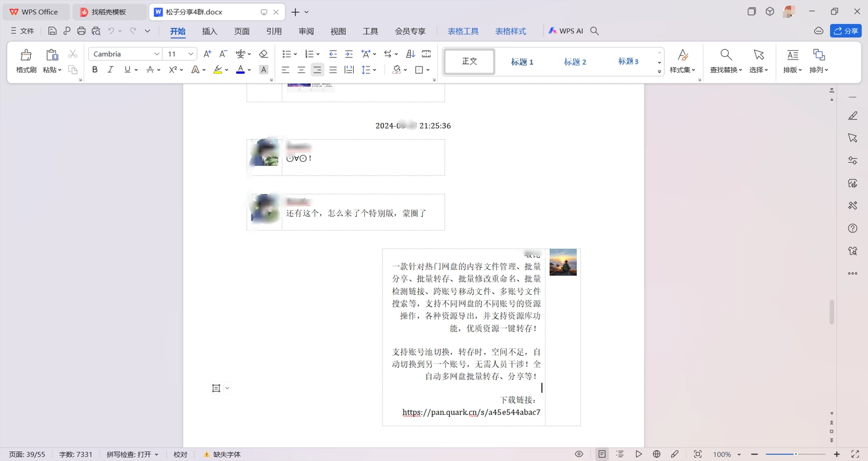Open the Cambria font name dropdown
The width and height of the screenshot is (868, 461).
click(157, 54)
